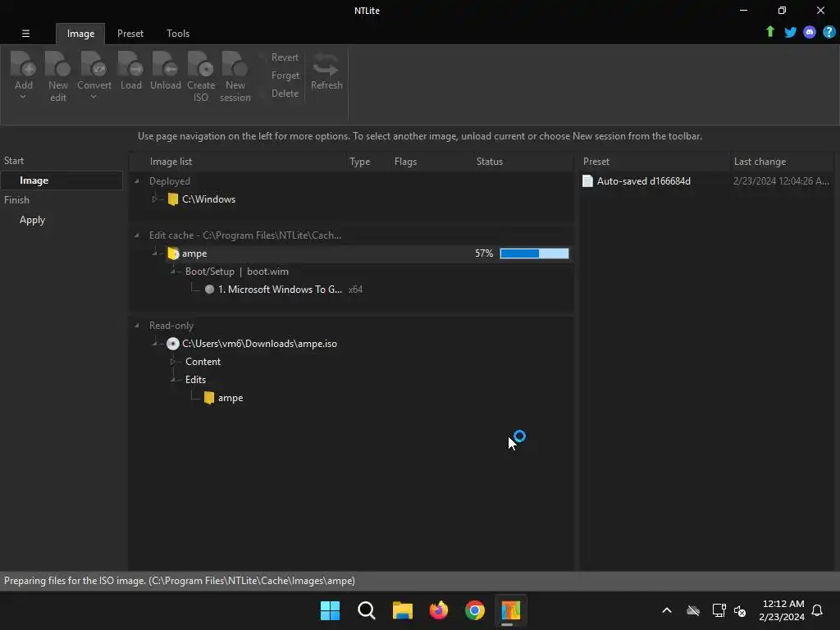Click the NTLite taskbar icon

click(x=510, y=610)
